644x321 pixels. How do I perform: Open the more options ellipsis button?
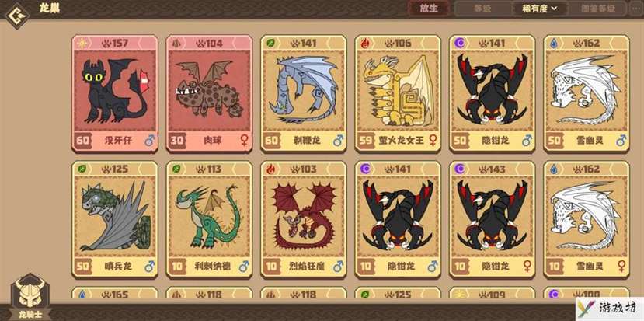[x=635, y=9]
